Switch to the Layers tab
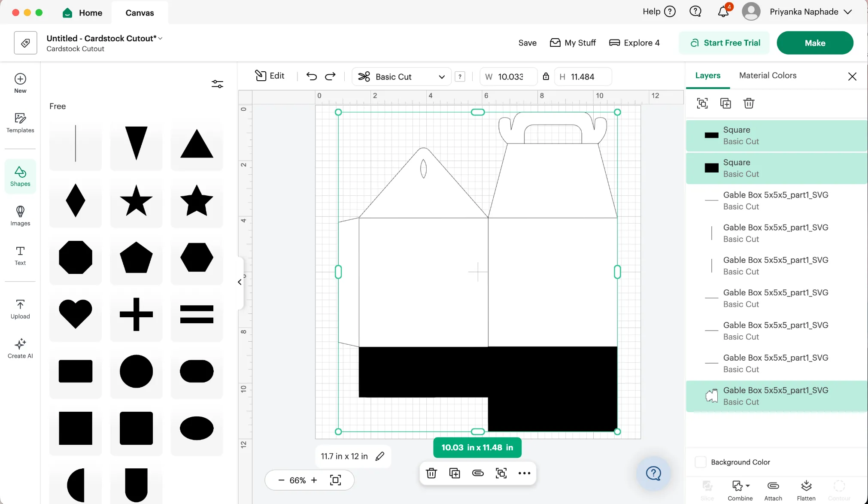 click(x=708, y=75)
